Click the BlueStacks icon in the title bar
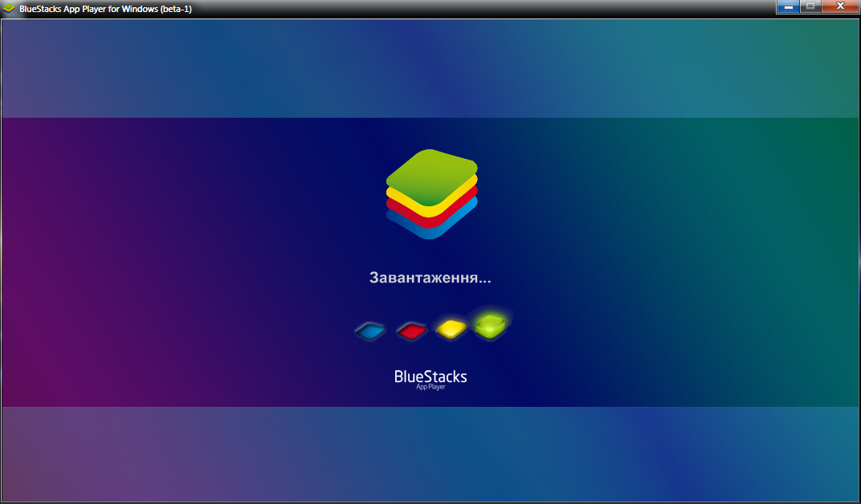The height and width of the screenshot is (504, 861). click(x=10, y=9)
